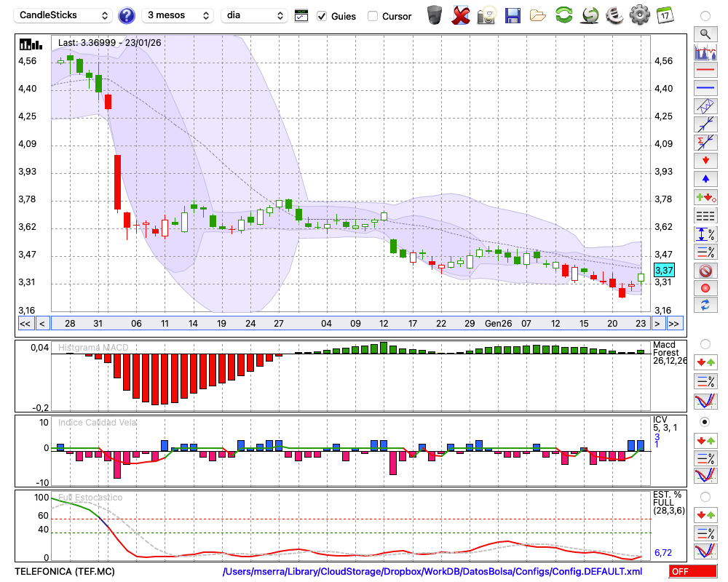Image resolution: width=728 pixels, height=582 pixels.
Task: Open the dia interval dropdown
Action: click(254, 15)
